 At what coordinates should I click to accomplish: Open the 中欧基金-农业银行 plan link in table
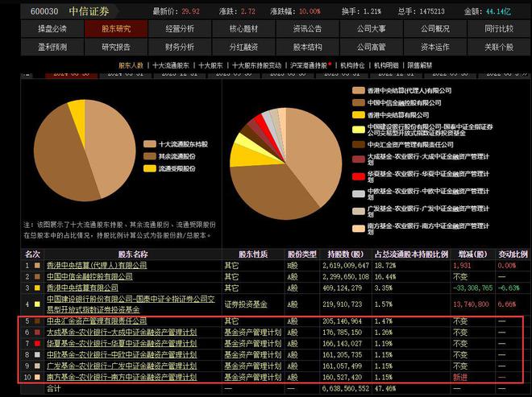122,354
